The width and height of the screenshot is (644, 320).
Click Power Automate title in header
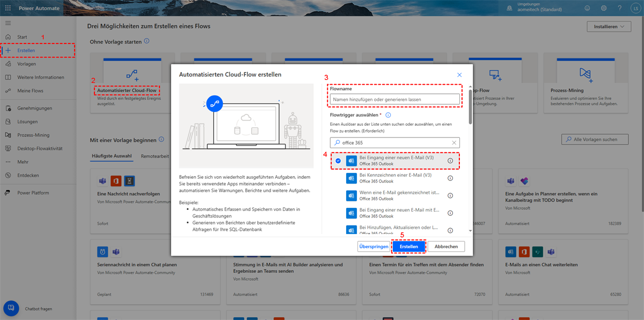(39, 8)
